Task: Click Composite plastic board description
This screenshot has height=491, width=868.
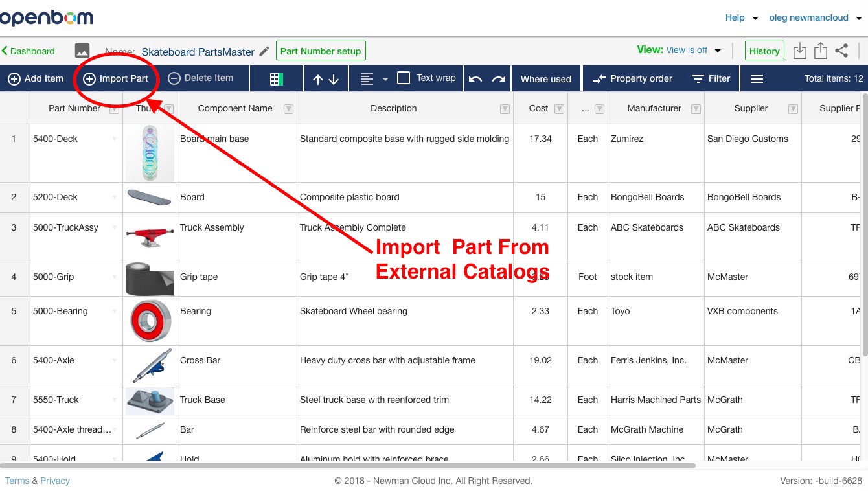Action: [405, 197]
